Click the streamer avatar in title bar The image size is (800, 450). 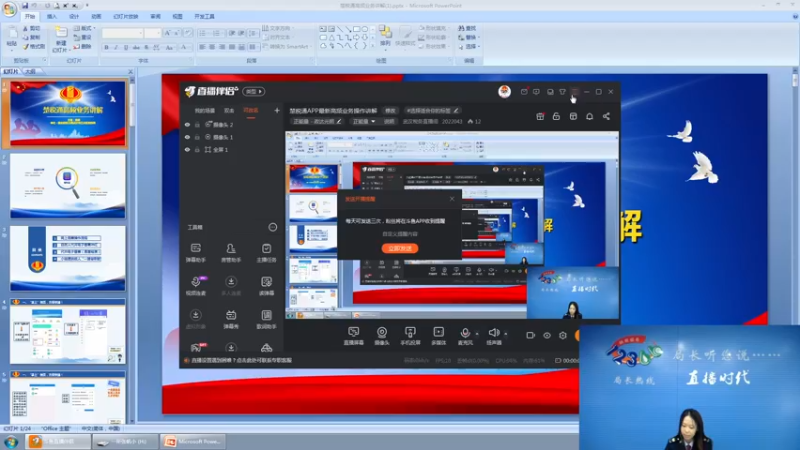tap(505, 91)
